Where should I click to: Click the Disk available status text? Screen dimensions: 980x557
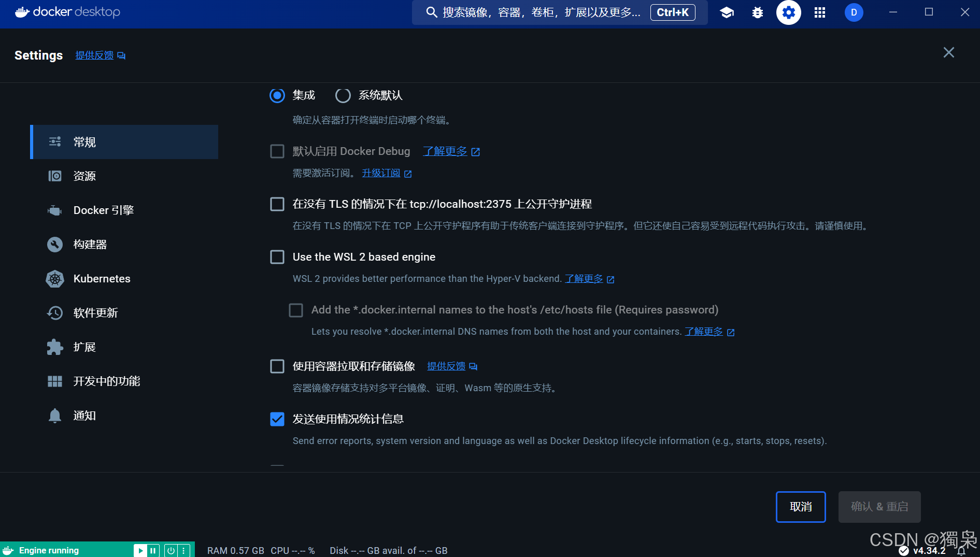click(389, 551)
